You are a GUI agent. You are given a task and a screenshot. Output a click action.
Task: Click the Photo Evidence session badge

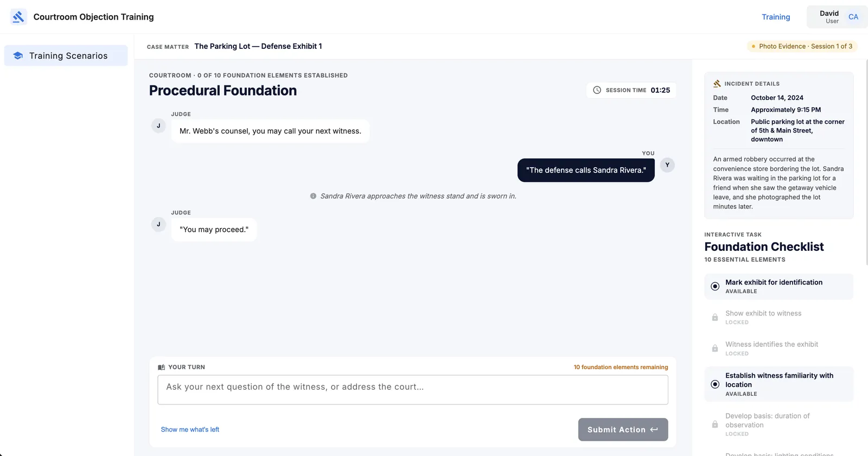[x=801, y=46]
